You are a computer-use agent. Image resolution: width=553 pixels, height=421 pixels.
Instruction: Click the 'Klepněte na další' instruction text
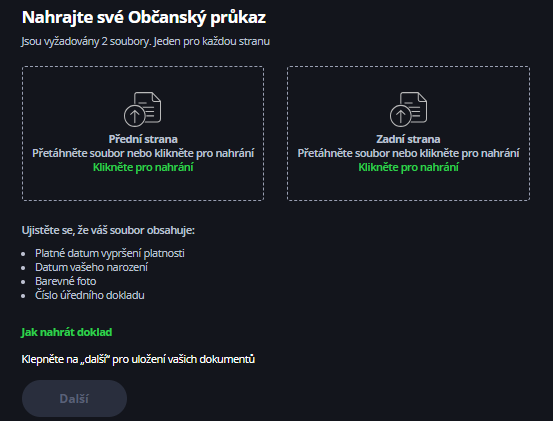pos(138,359)
